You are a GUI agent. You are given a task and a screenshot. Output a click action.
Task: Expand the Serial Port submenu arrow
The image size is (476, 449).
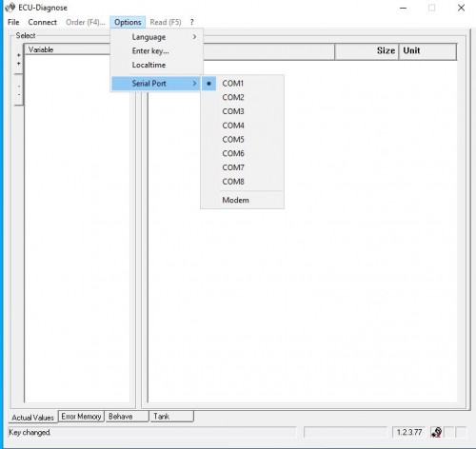pyautogui.click(x=194, y=84)
